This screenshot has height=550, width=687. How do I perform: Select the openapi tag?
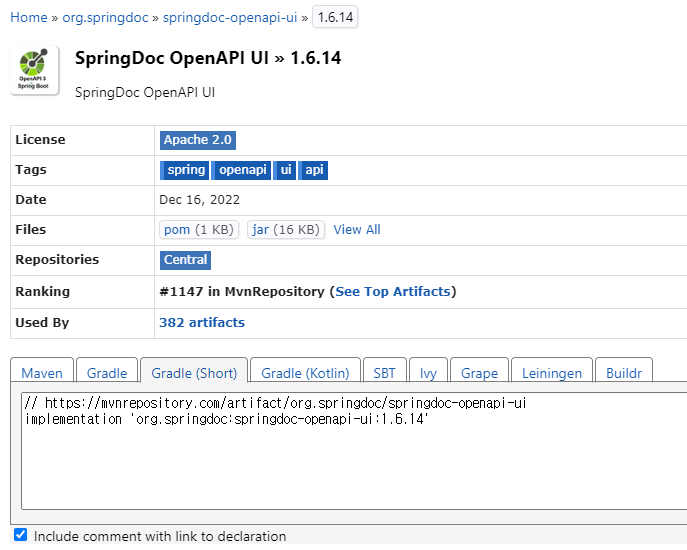(x=241, y=170)
